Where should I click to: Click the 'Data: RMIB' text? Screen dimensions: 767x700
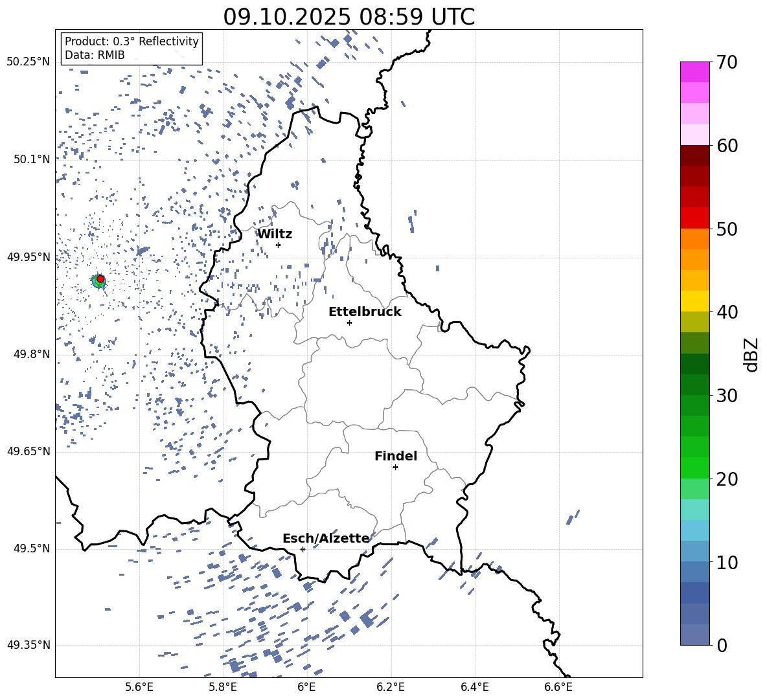coord(95,55)
